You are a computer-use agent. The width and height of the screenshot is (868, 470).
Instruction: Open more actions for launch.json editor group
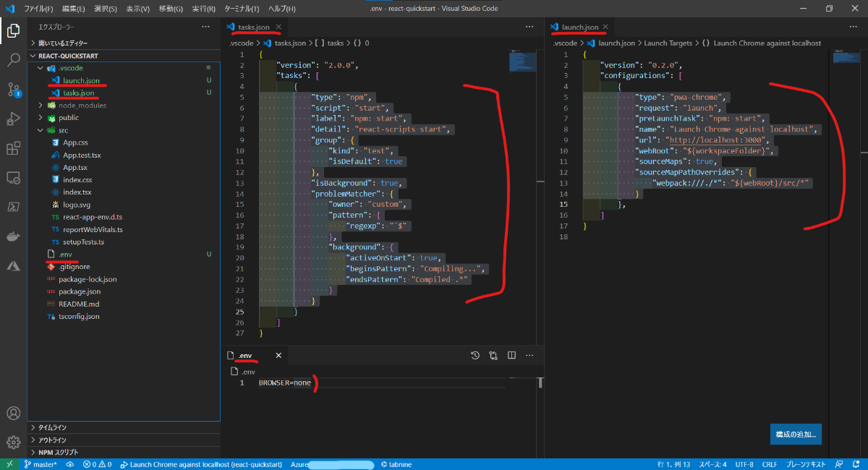point(854,27)
